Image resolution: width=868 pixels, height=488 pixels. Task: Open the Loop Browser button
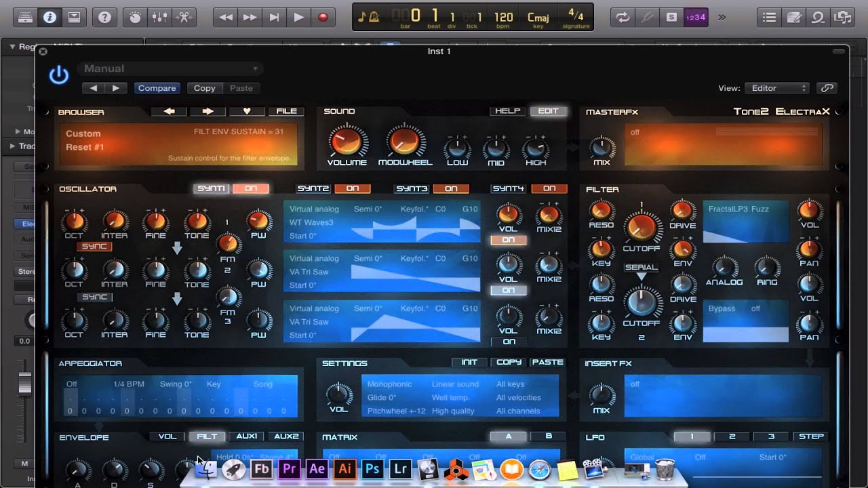pyautogui.click(x=818, y=17)
